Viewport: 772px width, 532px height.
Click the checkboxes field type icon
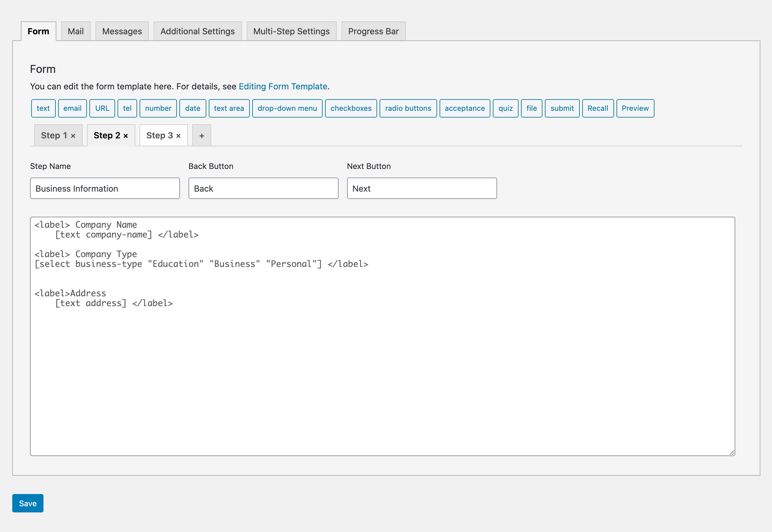350,108
